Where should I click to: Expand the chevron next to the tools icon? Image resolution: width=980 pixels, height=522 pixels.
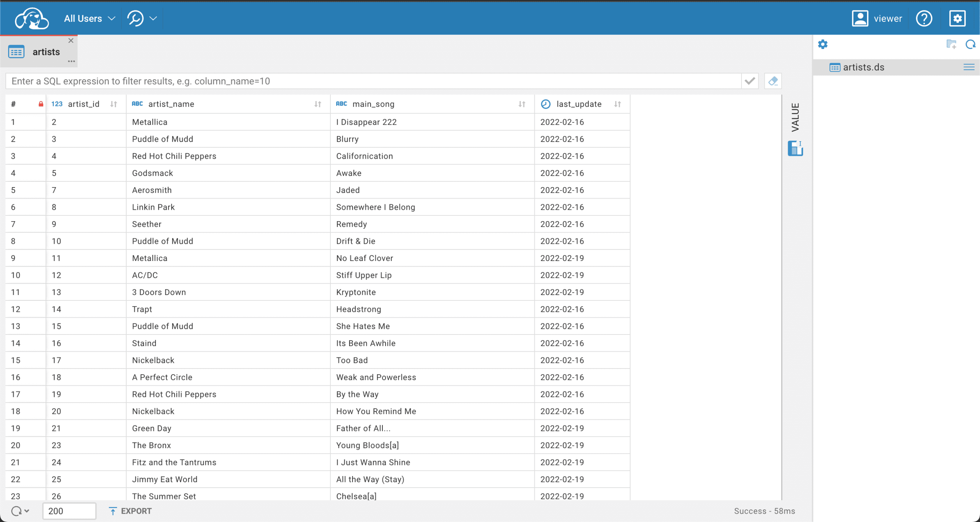[153, 18]
